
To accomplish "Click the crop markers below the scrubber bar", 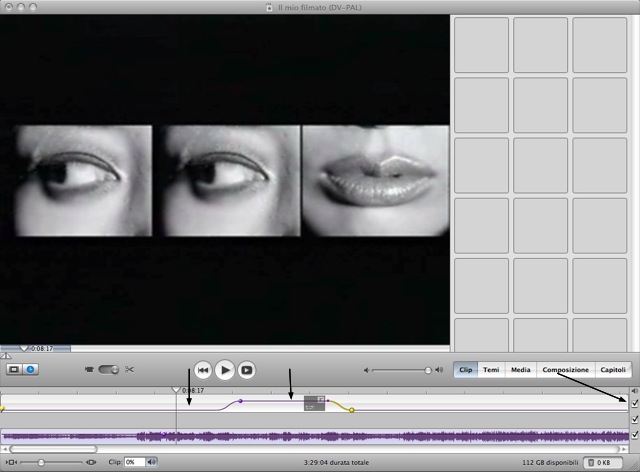I will tap(6, 356).
